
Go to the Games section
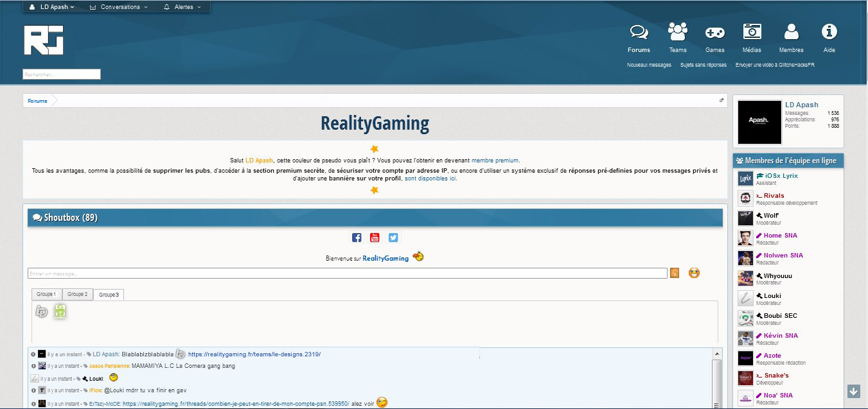pos(715,32)
